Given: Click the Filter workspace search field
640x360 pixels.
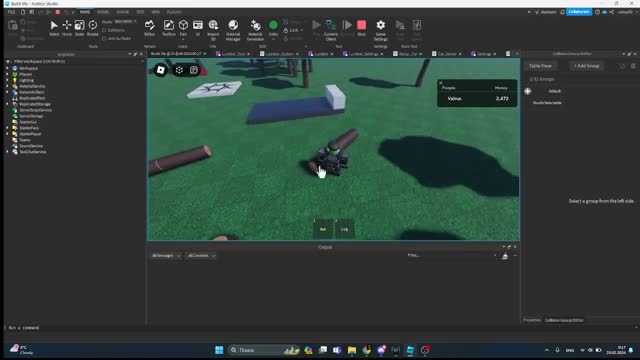Looking at the screenshot, I should (x=74, y=61).
